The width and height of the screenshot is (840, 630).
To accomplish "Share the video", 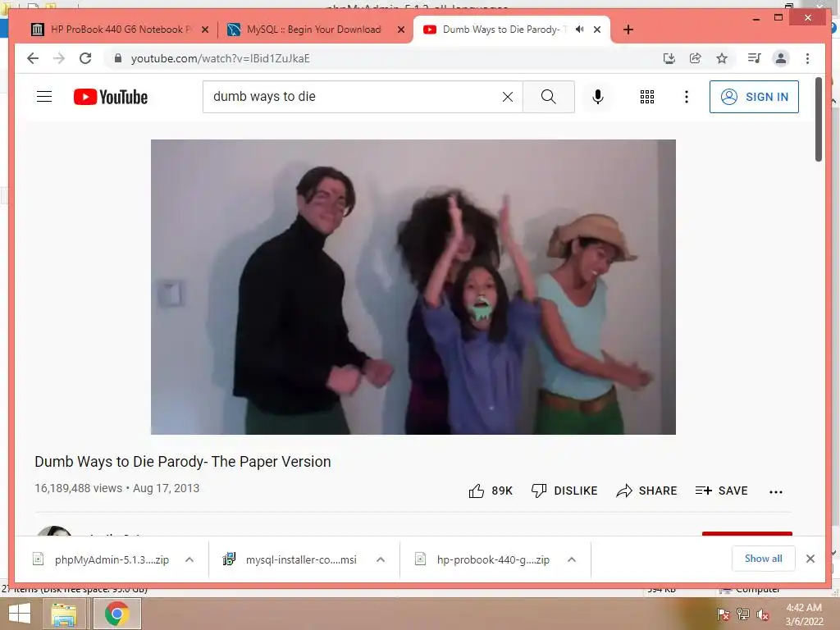I will 646,491.
